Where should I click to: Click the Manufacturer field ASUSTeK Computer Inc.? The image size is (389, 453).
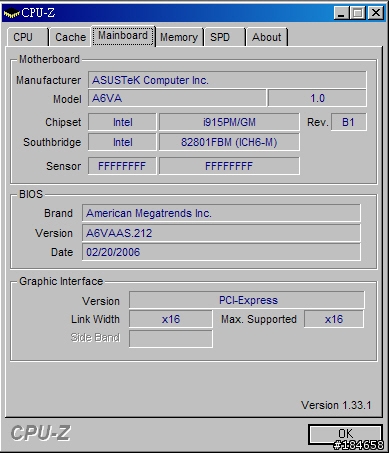(227, 80)
